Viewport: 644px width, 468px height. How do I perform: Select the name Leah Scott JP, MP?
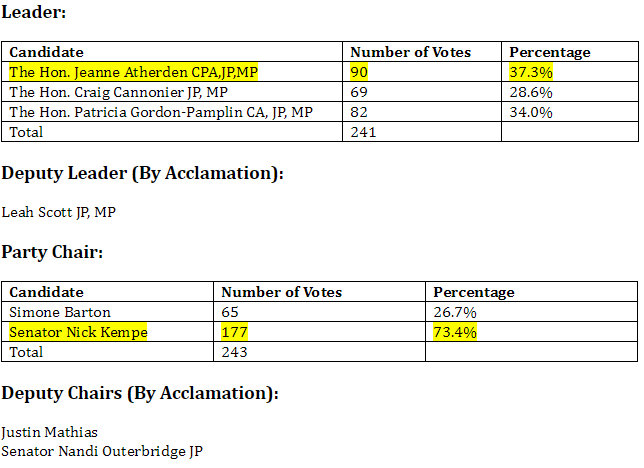(60, 212)
